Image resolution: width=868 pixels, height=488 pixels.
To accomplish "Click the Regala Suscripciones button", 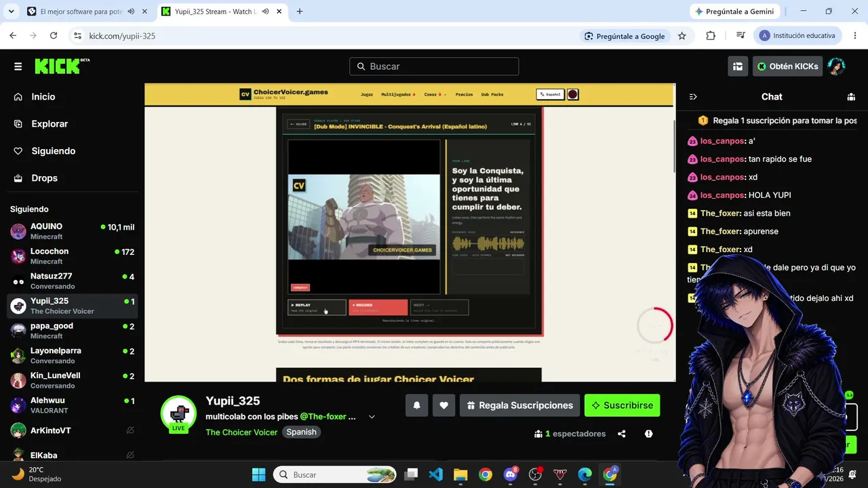I will pos(519,405).
